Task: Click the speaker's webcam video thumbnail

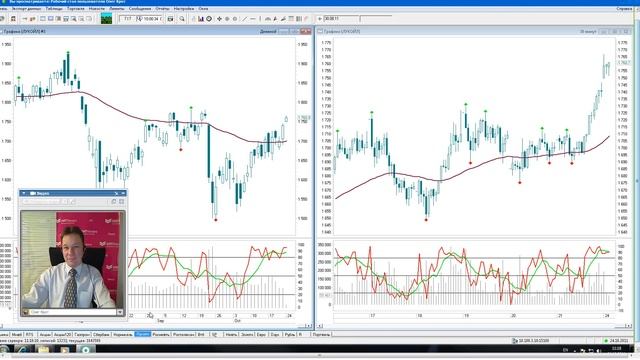Action: pyautogui.click(x=73, y=260)
